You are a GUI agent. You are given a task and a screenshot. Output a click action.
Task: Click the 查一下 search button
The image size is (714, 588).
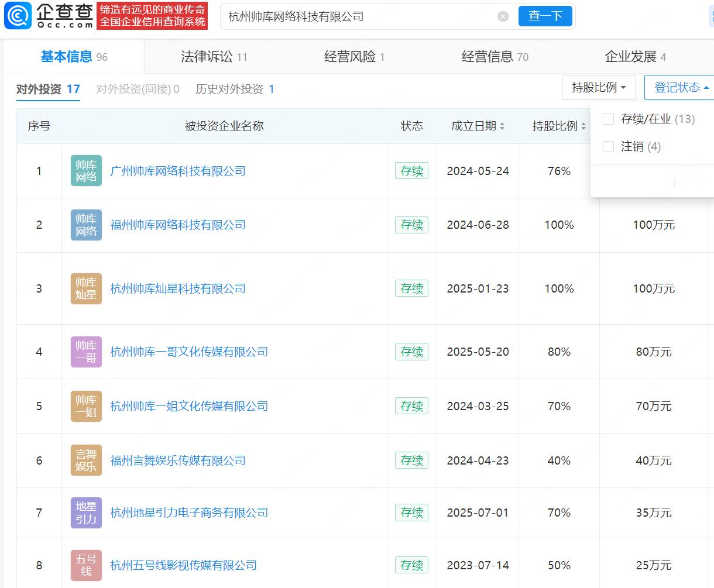coord(545,16)
